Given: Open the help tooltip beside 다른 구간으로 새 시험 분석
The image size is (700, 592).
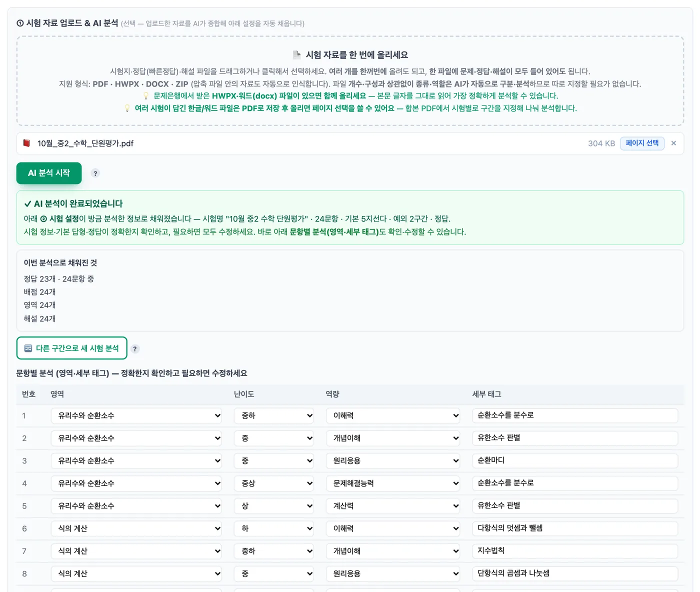Looking at the screenshot, I should pyautogui.click(x=135, y=349).
